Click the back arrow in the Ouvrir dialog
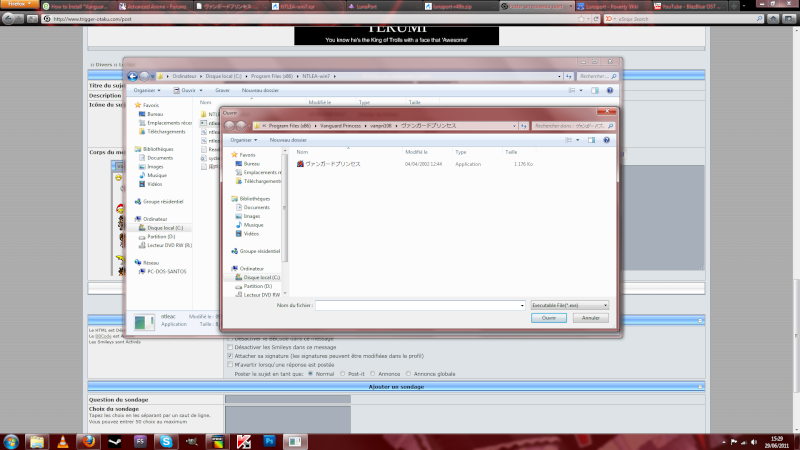 click(230, 126)
